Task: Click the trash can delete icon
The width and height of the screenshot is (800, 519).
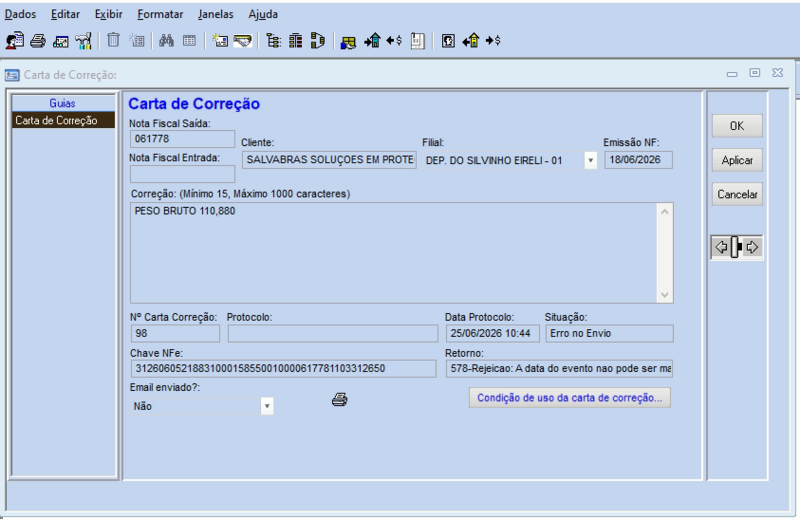Action: click(x=113, y=40)
